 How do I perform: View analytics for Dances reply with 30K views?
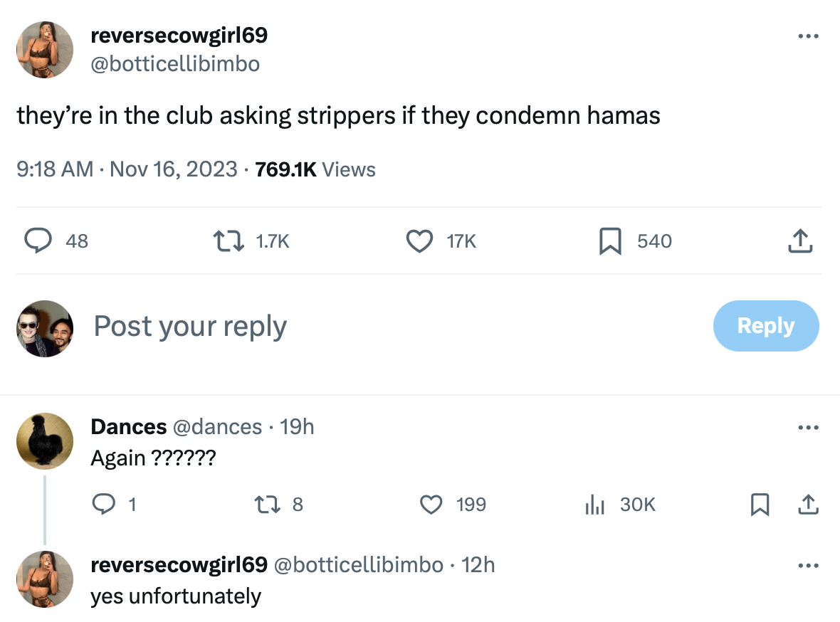[x=594, y=505]
